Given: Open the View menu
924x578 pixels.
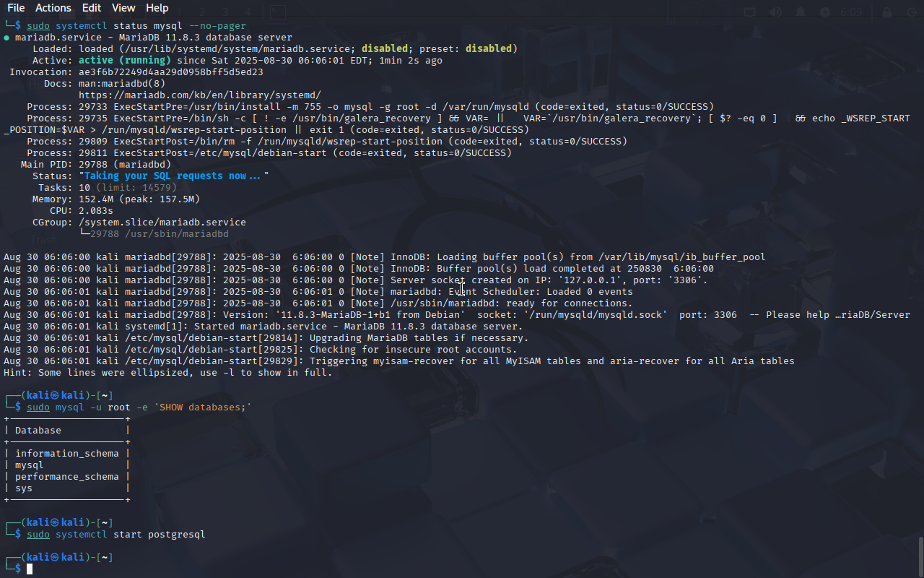Looking at the screenshot, I should [x=123, y=8].
